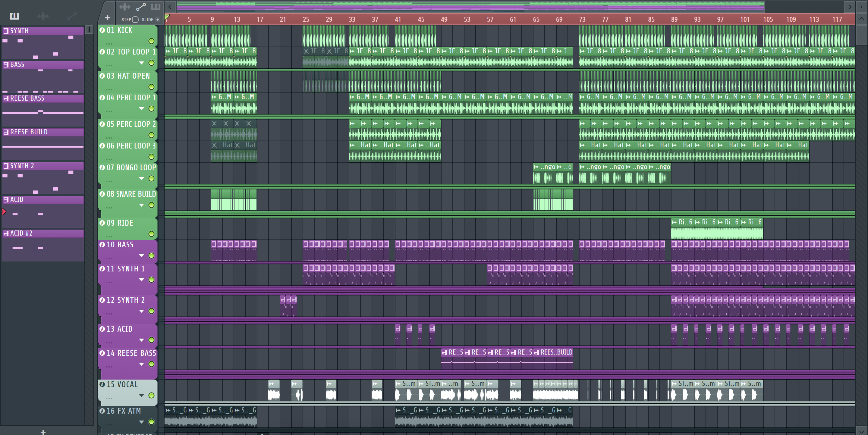Select the 14 REESE BASS track name
The image size is (868, 435).
click(x=131, y=353)
